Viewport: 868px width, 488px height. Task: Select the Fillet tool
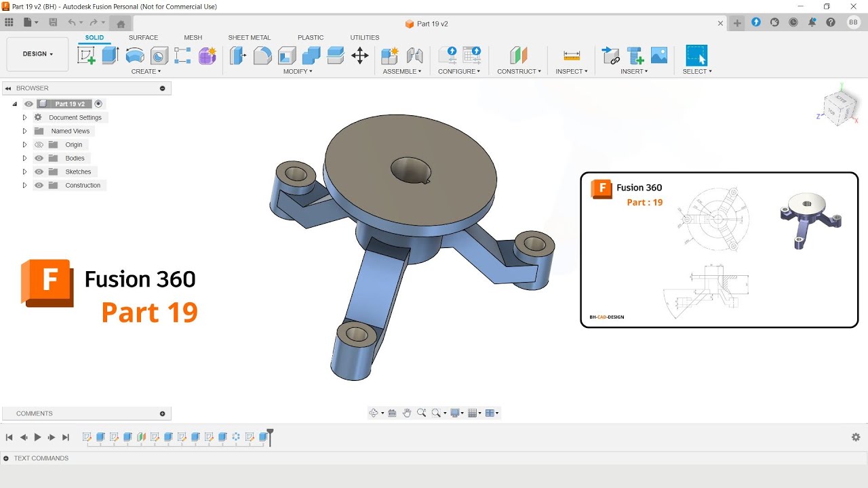tap(262, 56)
